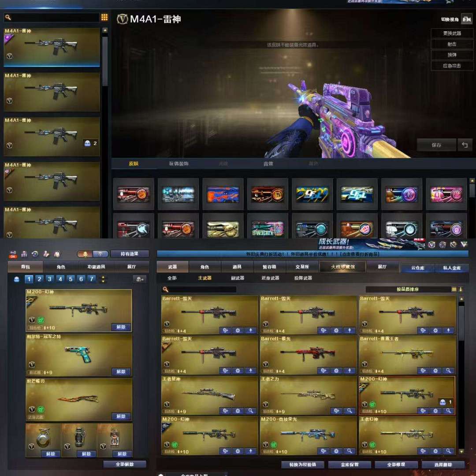The width and height of the screenshot is (476, 476).
Task: Click the 射击 button
Action: [x=452, y=45]
